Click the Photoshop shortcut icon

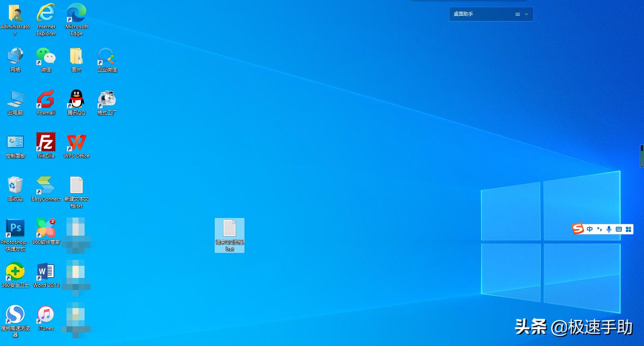click(15, 228)
